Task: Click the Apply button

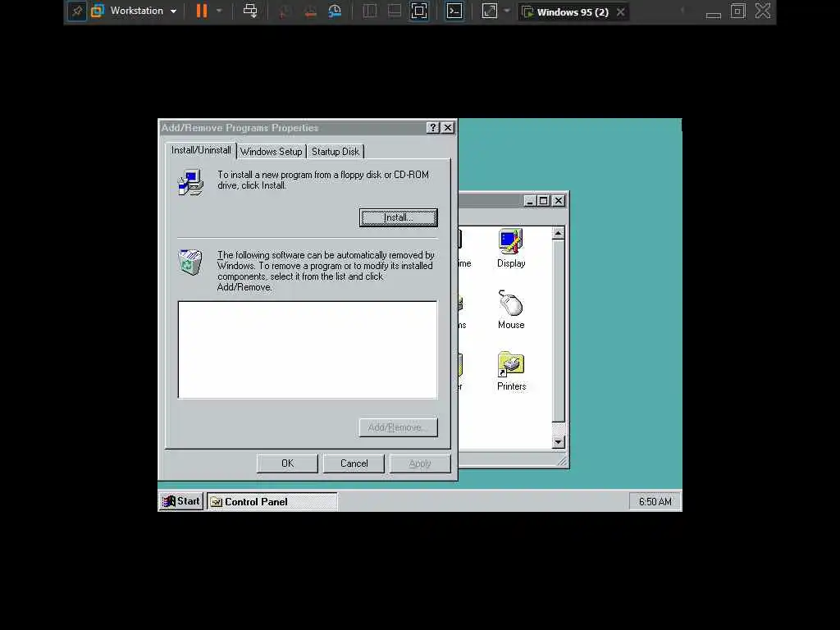Action: click(x=420, y=463)
